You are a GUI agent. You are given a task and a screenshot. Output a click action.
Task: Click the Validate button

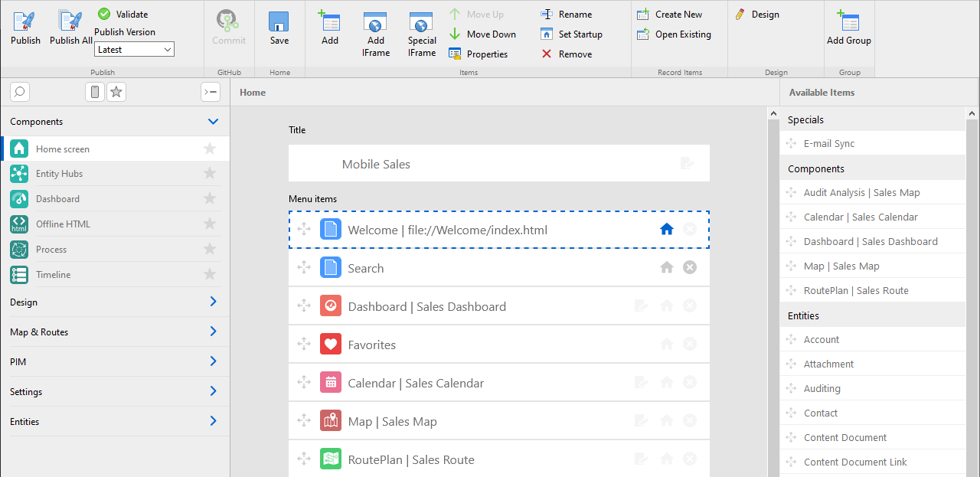[x=124, y=14]
